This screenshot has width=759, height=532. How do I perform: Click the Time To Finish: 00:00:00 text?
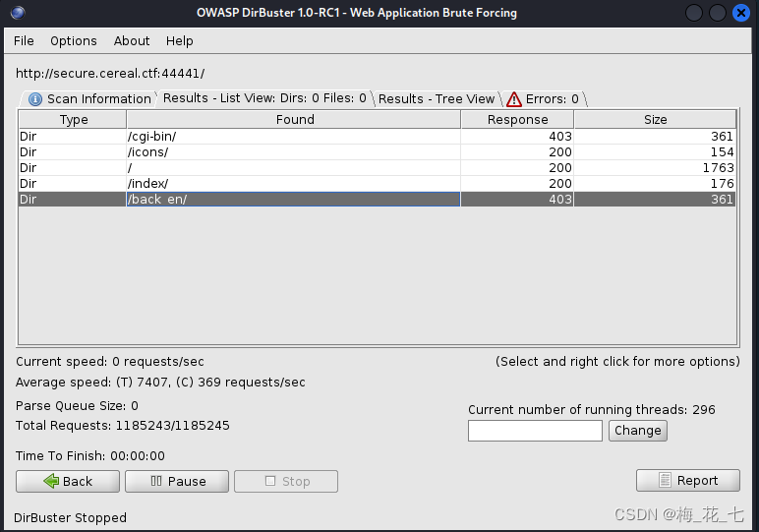90,456
